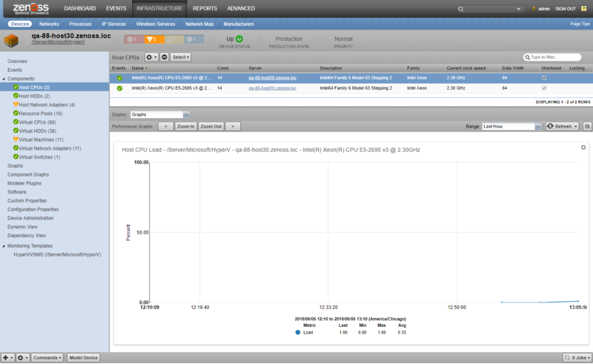Toggle Monitored checkbox in second CPU row

tap(544, 87)
